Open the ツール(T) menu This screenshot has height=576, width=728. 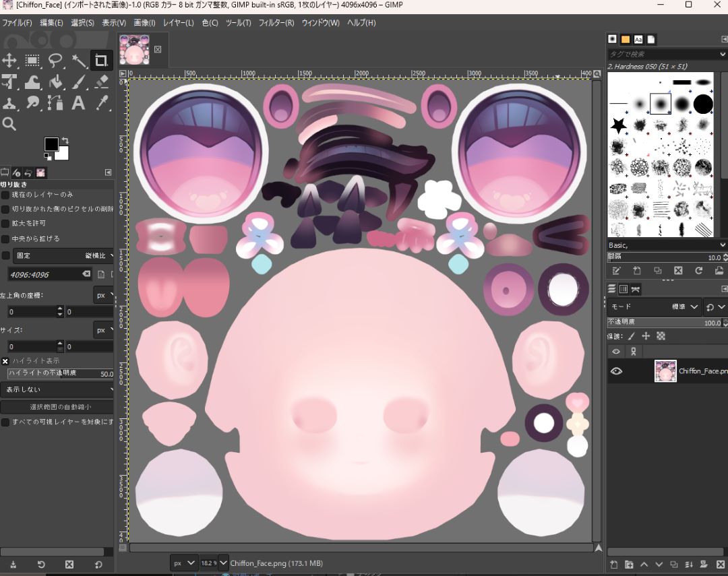238,23
